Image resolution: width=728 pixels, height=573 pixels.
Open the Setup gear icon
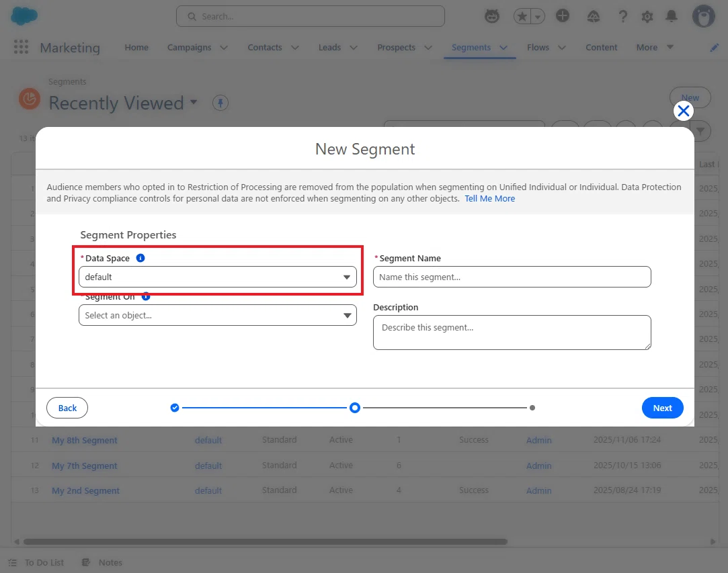(x=647, y=17)
